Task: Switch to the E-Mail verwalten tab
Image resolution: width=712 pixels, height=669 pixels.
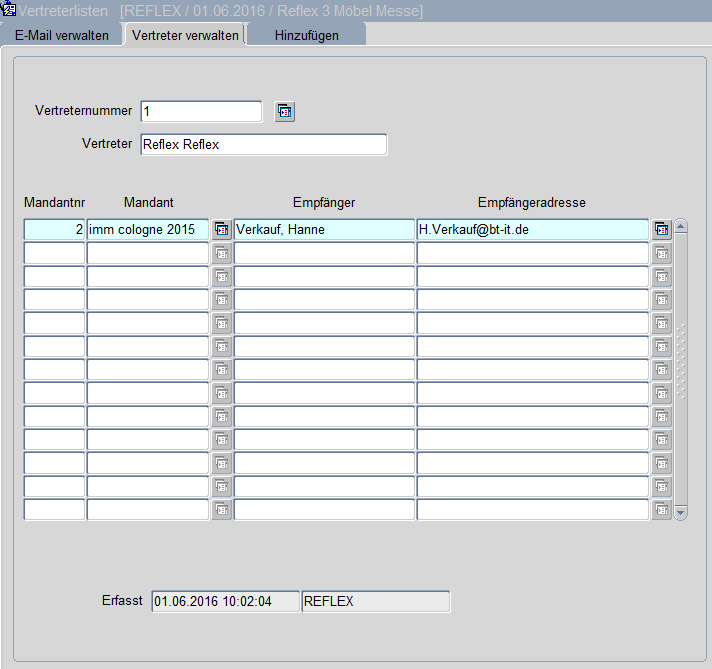Action: 62,35
